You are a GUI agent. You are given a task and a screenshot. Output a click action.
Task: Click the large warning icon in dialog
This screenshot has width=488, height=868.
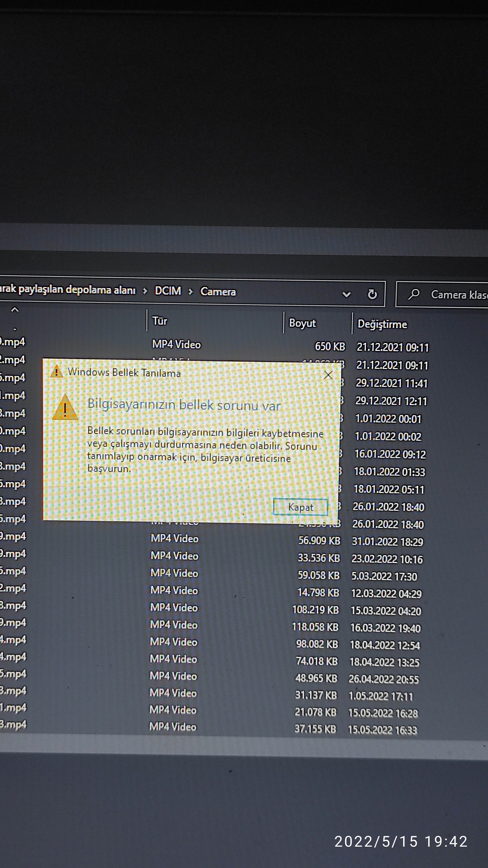point(65,408)
